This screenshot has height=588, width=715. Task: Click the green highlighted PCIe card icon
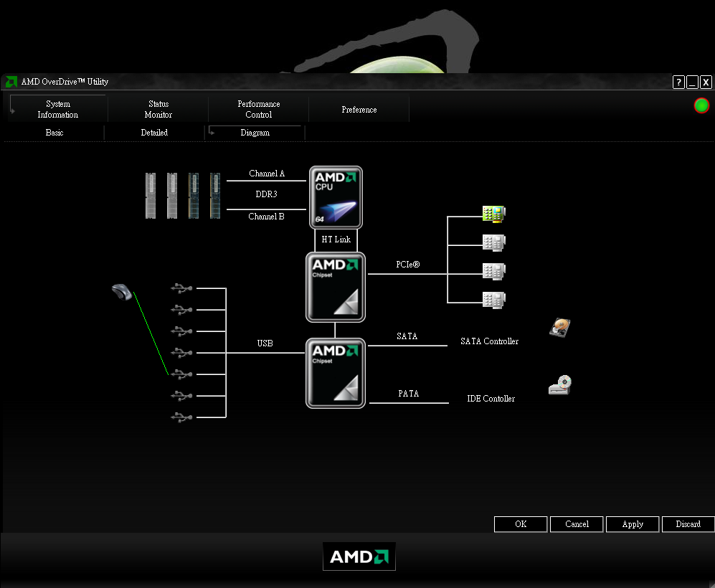pyautogui.click(x=494, y=214)
